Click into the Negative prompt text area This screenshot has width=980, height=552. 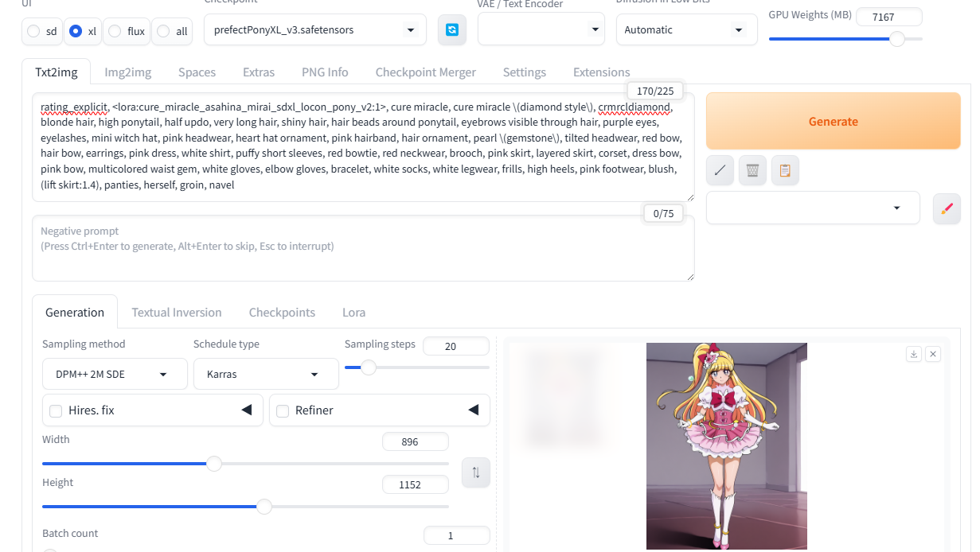363,248
